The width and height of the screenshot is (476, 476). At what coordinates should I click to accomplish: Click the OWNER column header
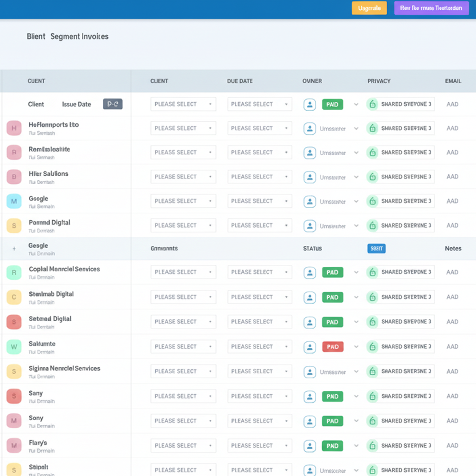coord(312,81)
